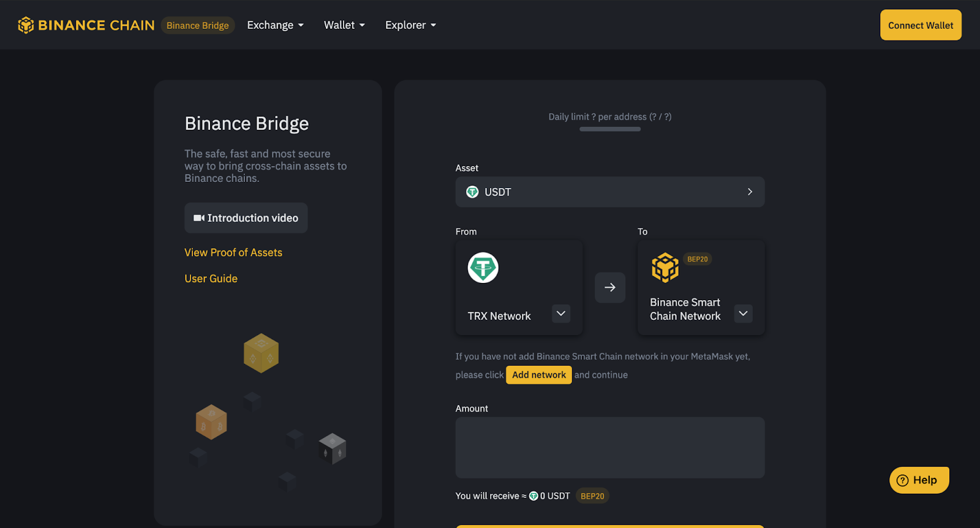
Task: Click the Binance Chain logo icon
Action: pos(26,25)
